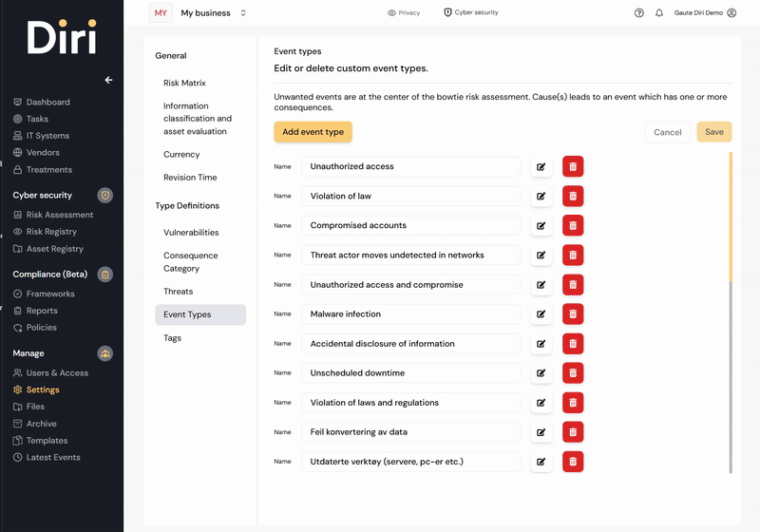This screenshot has width=760, height=532.
Task: Open Tags settings
Action: click(172, 337)
